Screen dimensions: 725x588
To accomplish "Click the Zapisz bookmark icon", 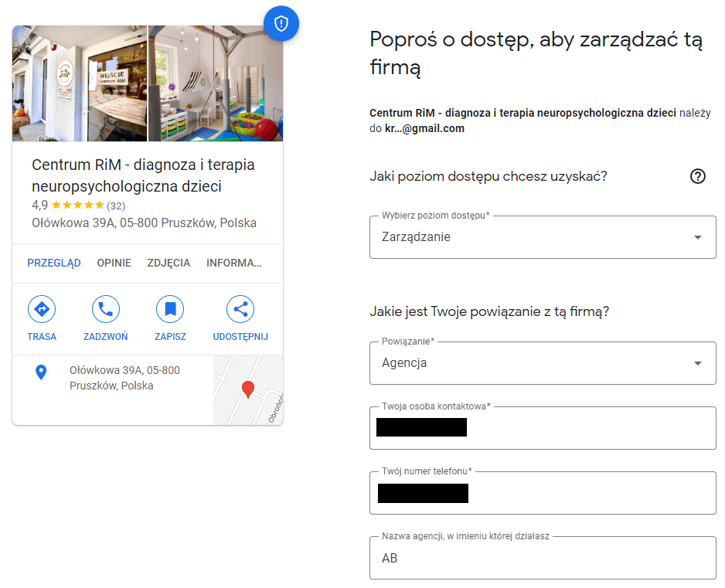I will tap(170, 309).
